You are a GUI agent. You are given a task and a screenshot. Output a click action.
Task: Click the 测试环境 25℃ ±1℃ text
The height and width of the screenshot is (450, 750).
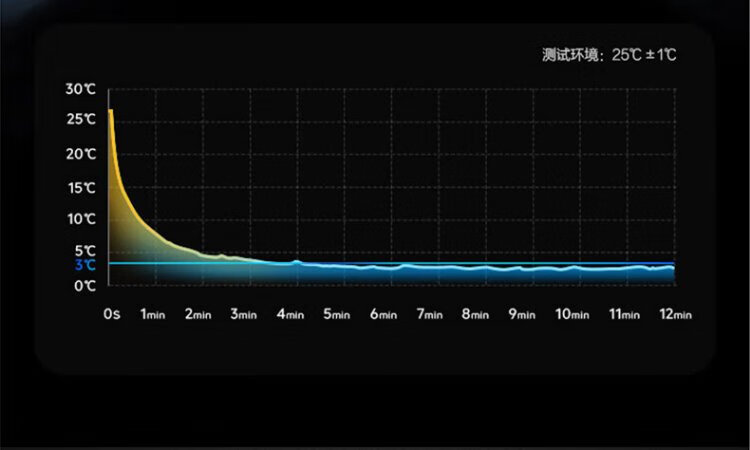pos(609,55)
